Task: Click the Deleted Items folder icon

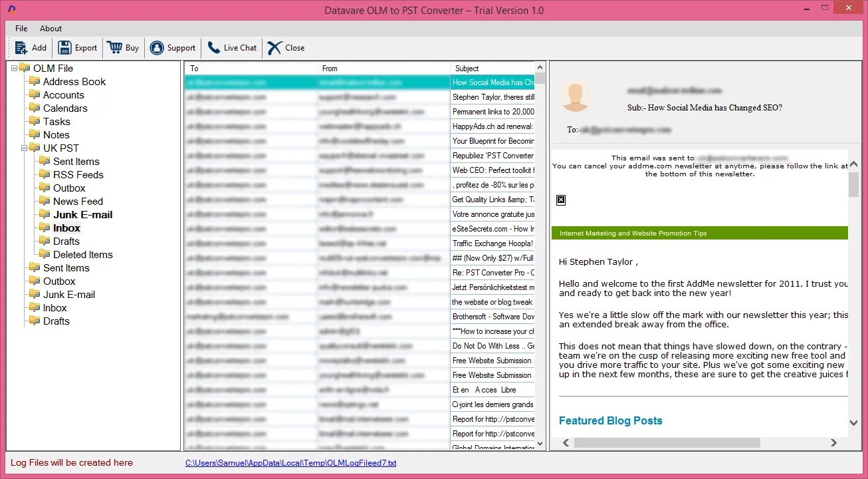Action: point(45,254)
